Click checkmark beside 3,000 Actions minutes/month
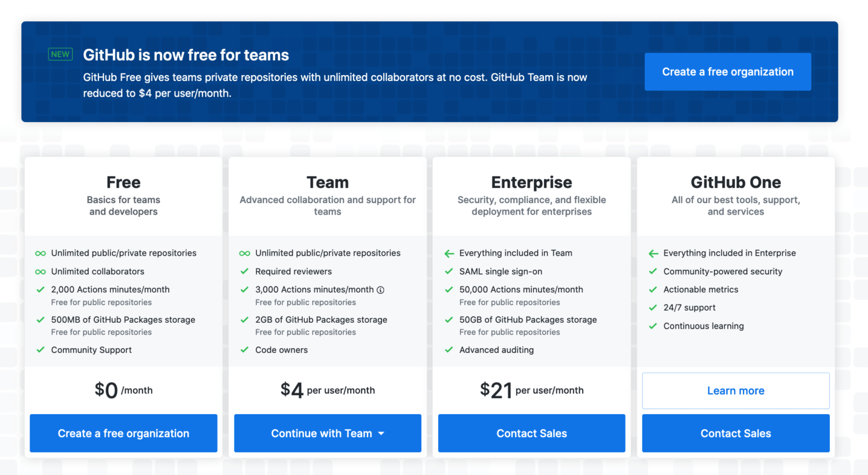The height and width of the screenshot is (475, 868). click(245, 289)
